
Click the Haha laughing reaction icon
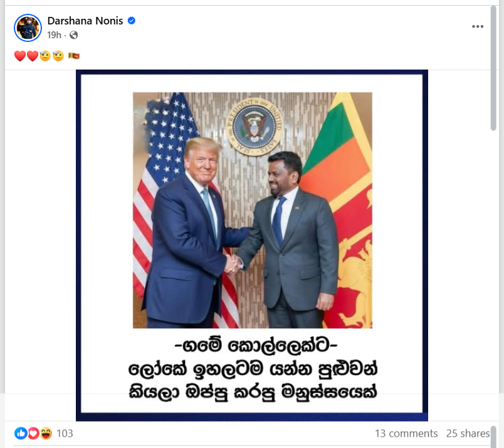pos(46,433)
